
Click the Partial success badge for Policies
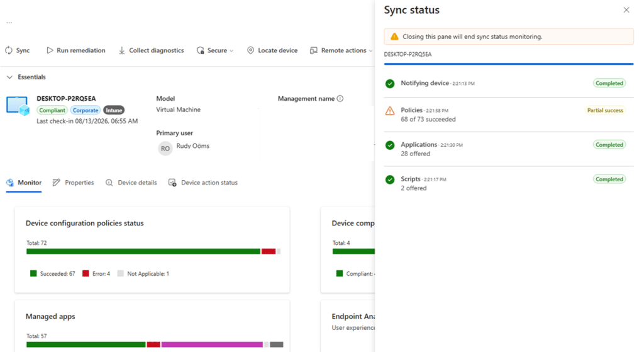pyautogui.click(x=605, y=110)
